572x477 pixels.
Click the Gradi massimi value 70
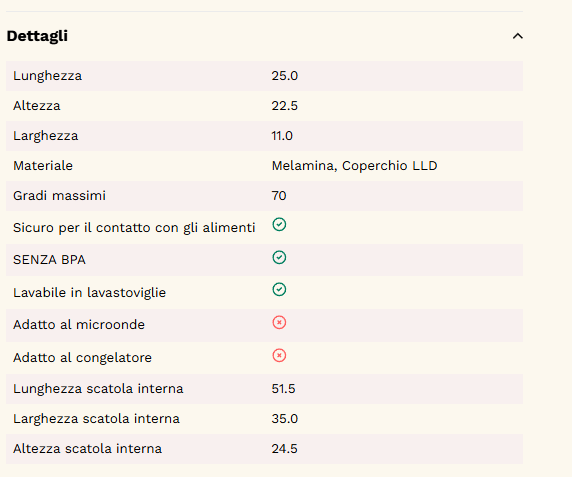click(x=279, y=196)
